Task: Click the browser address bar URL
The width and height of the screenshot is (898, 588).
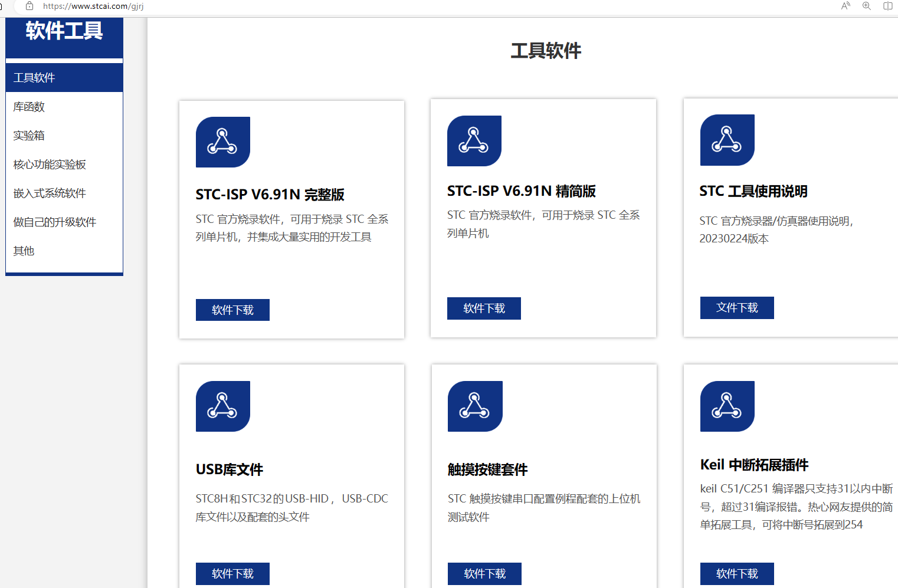Action: (93, 6)
